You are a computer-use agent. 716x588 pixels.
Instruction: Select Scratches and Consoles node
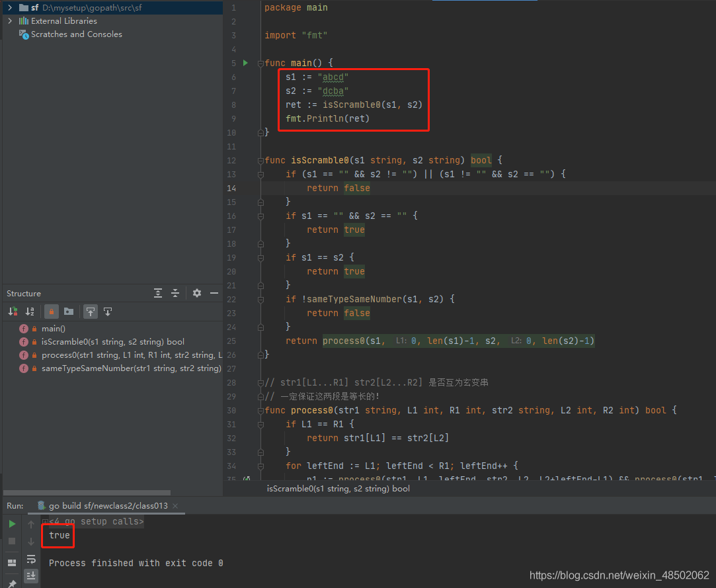(x=76, y=34)
